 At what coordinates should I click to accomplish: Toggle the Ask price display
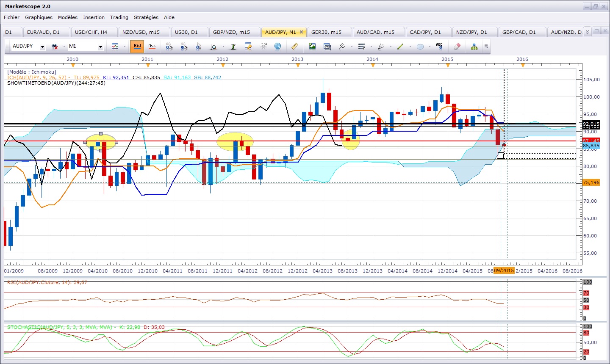[x=152, y=46]
